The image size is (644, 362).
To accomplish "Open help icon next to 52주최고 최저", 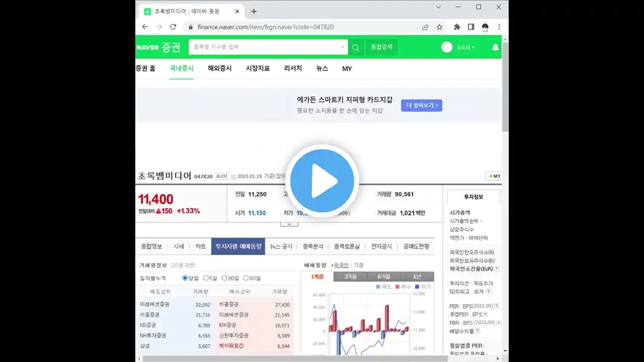I will pos(488,292).
